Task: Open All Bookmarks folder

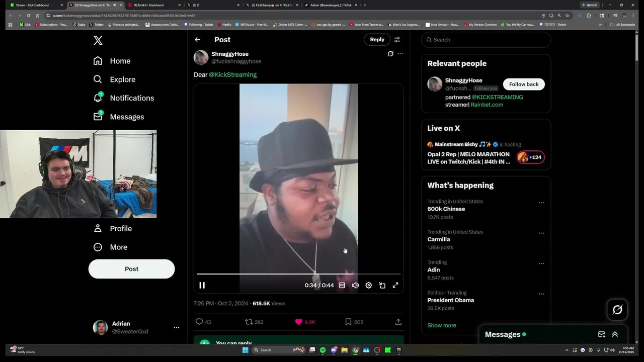Action: [x=623, y=25]
